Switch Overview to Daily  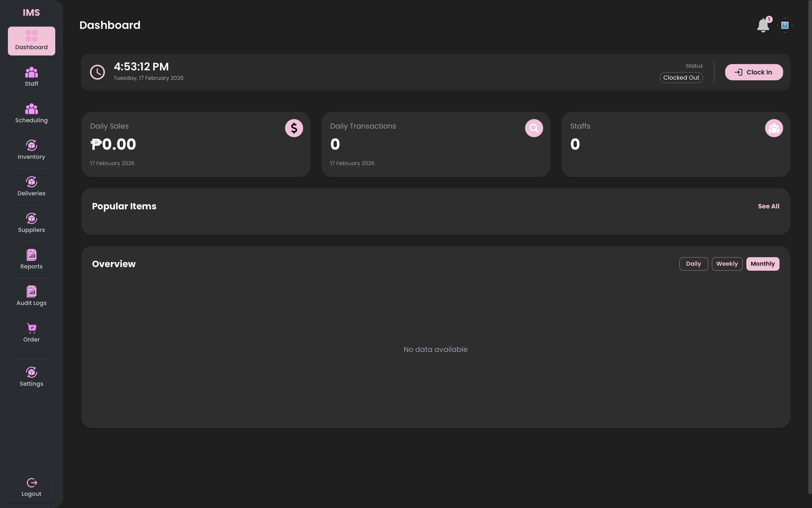coord(693,264)
